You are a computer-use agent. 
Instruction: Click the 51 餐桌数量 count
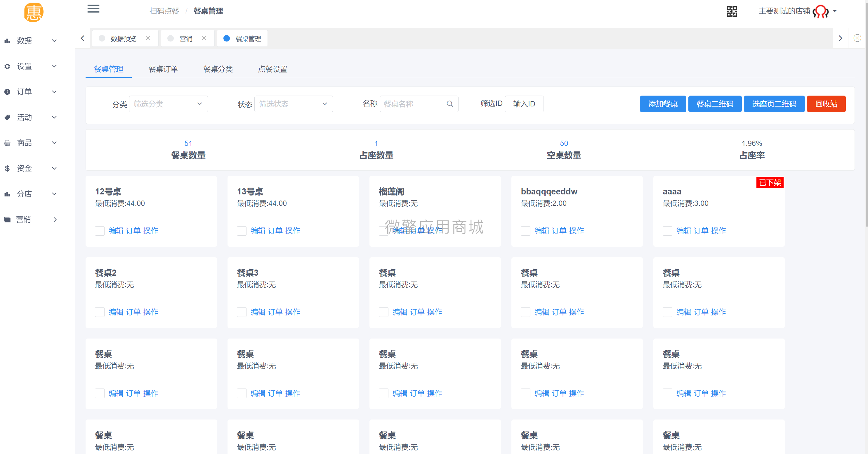[188, 143]
